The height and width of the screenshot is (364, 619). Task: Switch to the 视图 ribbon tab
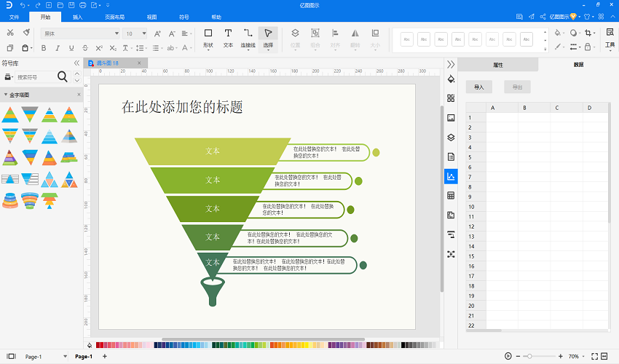click(x=152, y=17)
